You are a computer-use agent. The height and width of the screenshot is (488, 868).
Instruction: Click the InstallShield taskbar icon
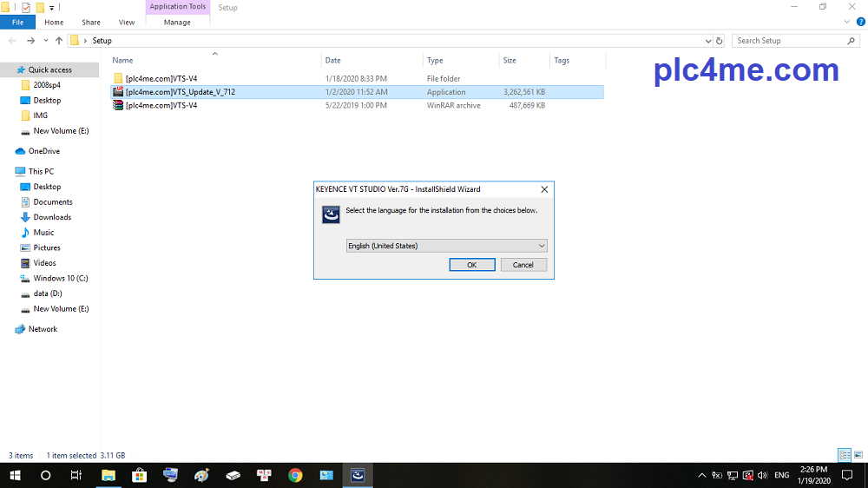pyautogui.click(x=358, y=475)
